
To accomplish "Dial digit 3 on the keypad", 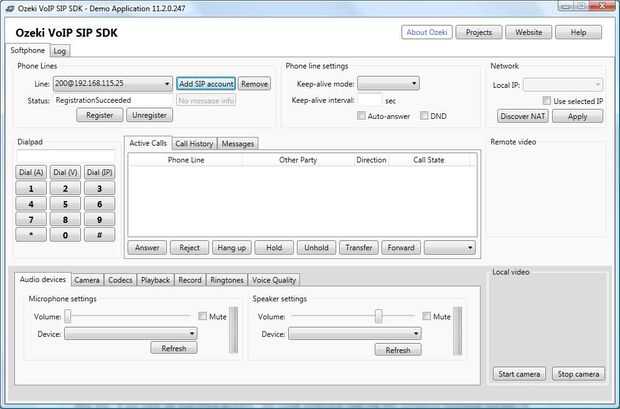I will [x=100, y=188].
